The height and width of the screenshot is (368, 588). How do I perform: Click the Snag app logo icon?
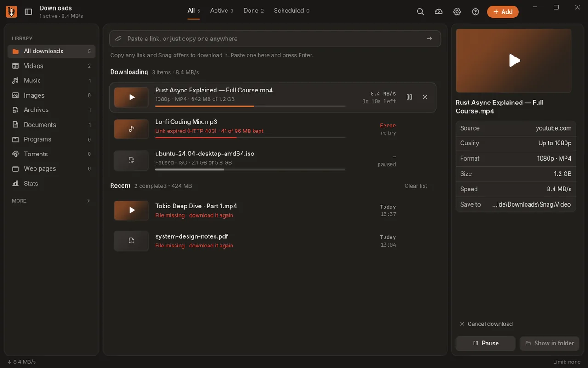pyautogui.click(x=11, y=12)
